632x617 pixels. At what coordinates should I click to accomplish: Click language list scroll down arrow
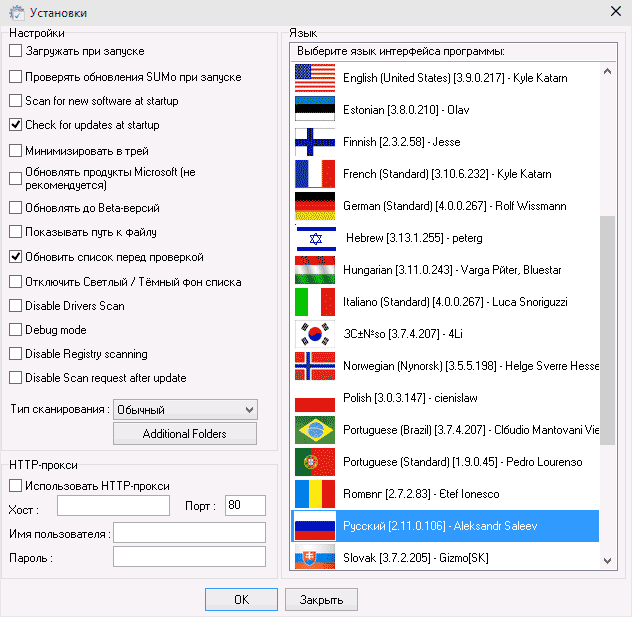pyautogui.click(x=607, y=560)
